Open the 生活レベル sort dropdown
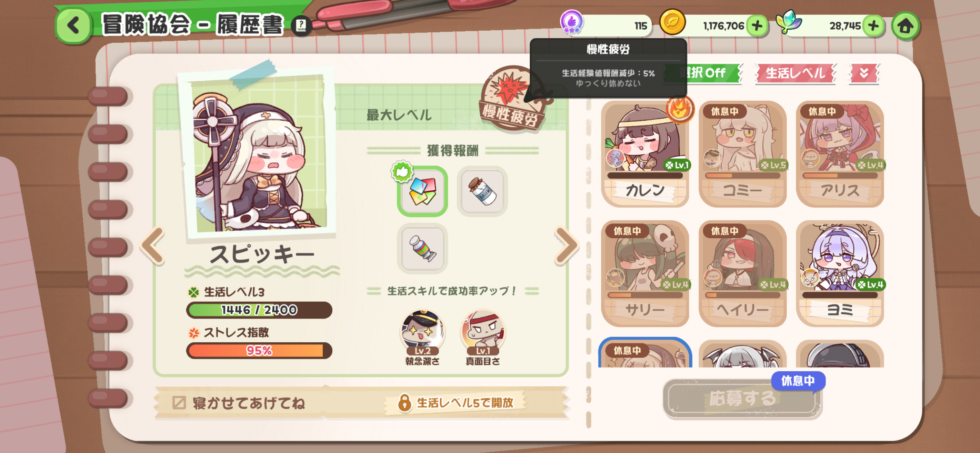 pyautogui.click(x=795, y=73)
